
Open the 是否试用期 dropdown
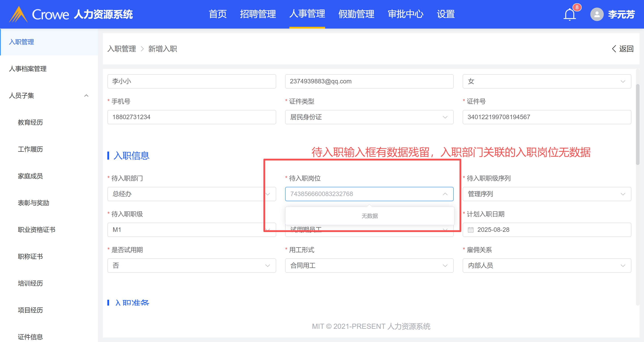[x=191, y=266]
